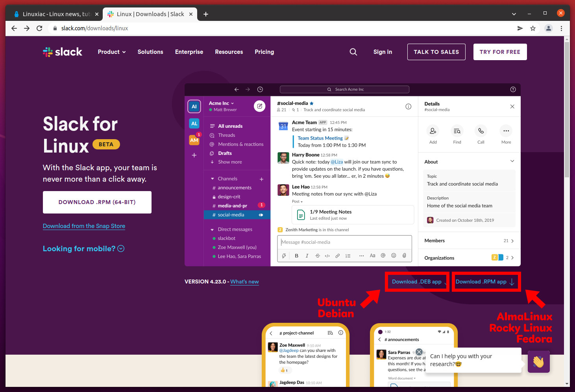Click the browser forward arrow

[x=27, y=28]
